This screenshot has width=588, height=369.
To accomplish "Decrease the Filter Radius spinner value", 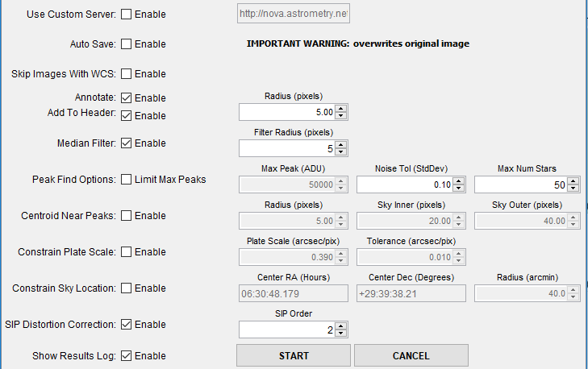I will point(341,152).
